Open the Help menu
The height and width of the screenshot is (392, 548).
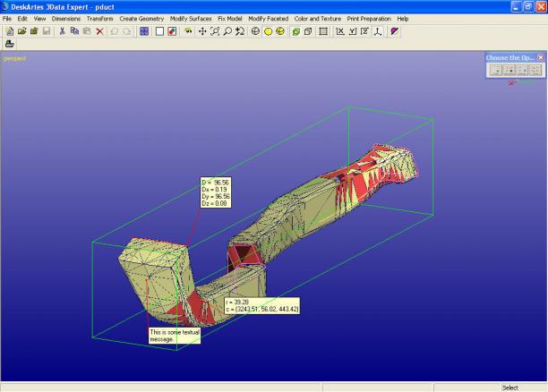[403, 19]
